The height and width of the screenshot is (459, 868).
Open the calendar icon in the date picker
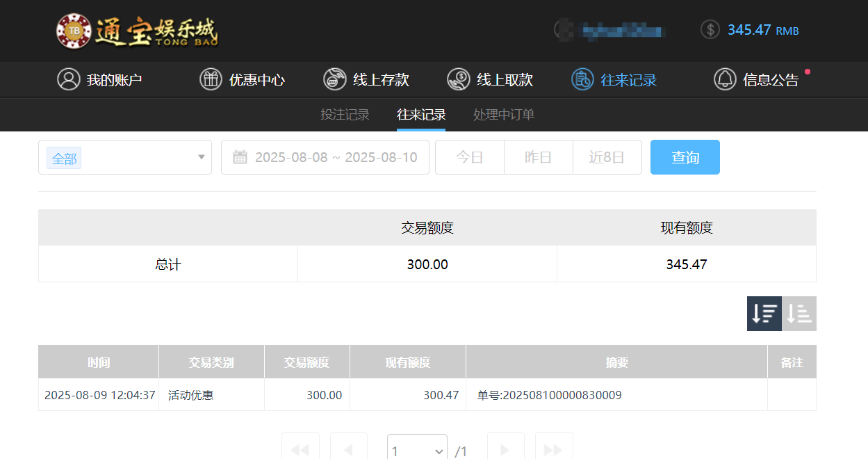coord(240,157)
